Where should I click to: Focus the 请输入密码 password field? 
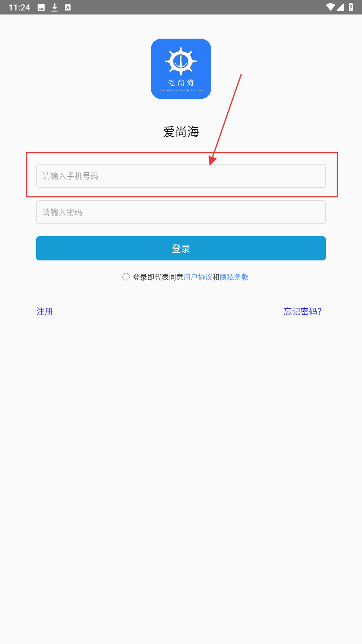(181, 212)
